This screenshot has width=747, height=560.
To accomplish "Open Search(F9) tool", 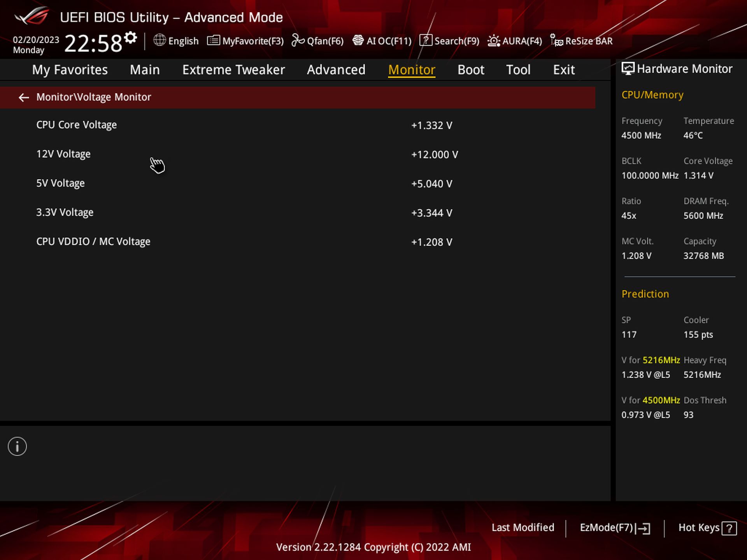I will point(449,41).
